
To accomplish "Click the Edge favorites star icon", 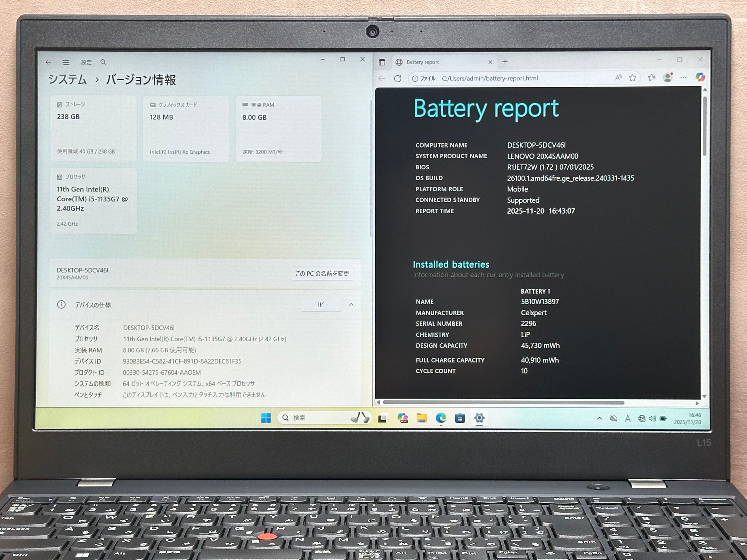I will pyautogui.click(x=633, y=78).
